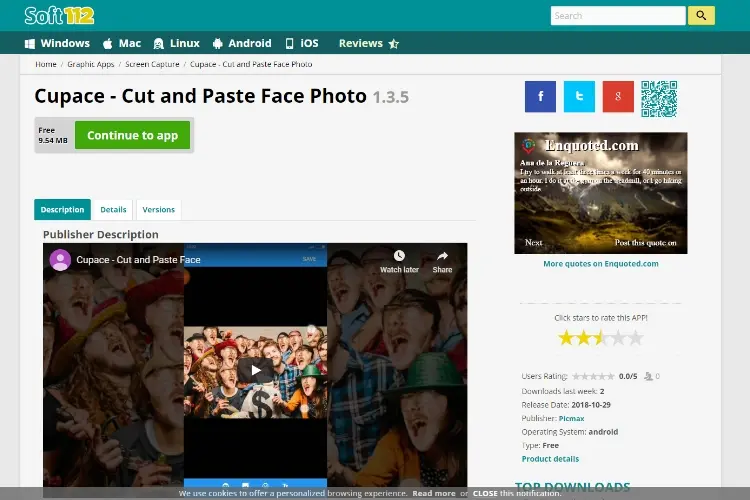Image resolution: width=750 pixels, height=500 pixels.
Task: Share on Google Plus icon
Action: point(618,97)
